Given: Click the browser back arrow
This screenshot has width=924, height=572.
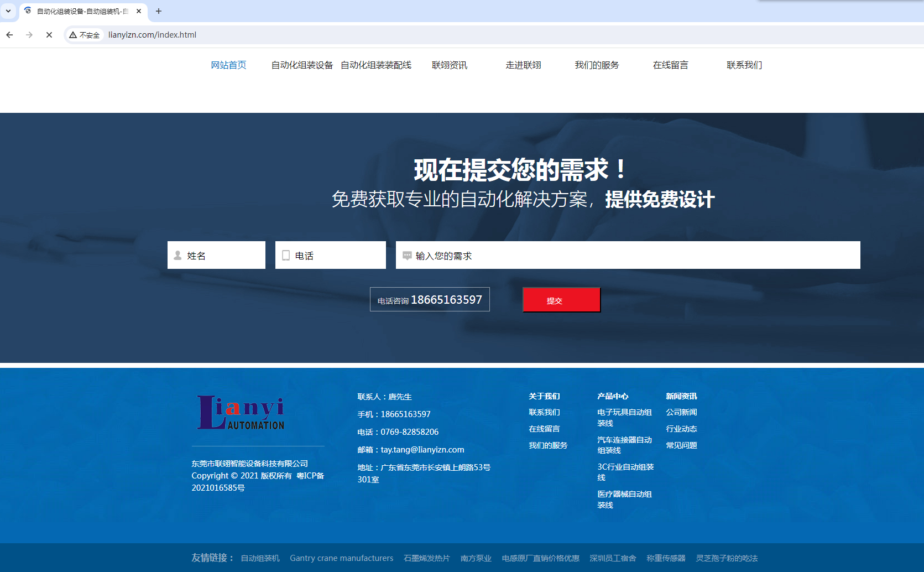Looking at the screenshot, I should [9, 35].
